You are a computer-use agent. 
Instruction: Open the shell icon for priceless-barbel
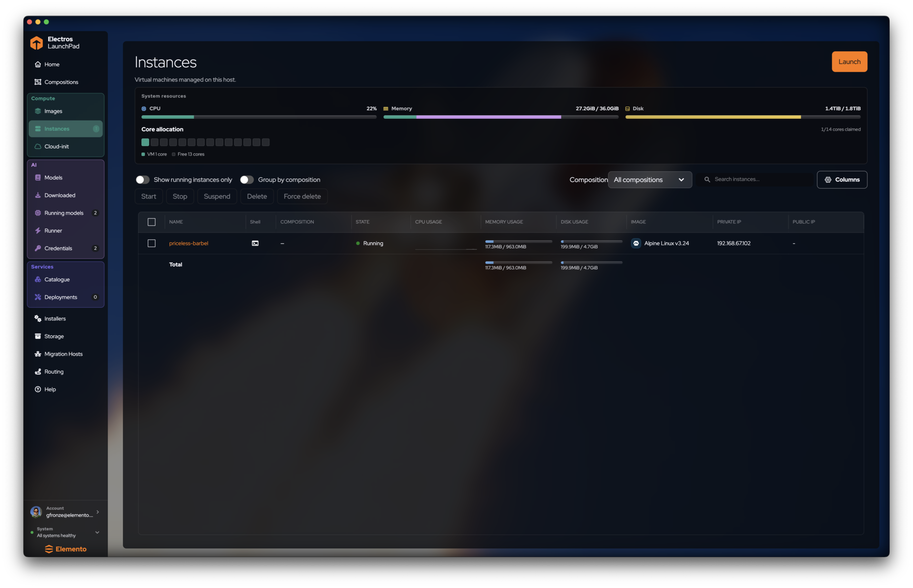coord(255,243)
